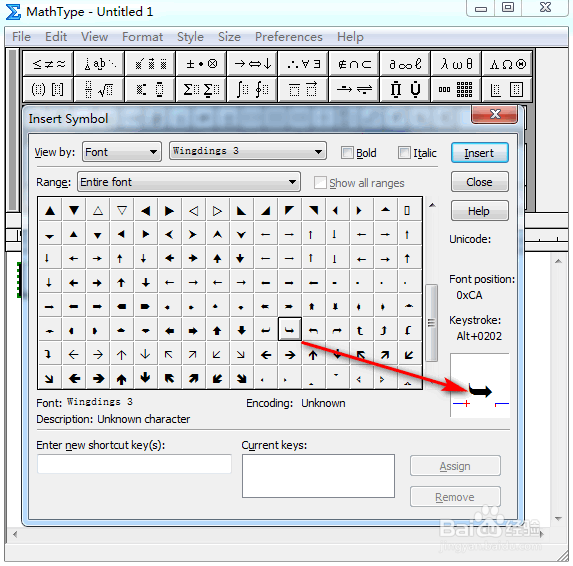
Task: Open the Wingdings 3 font dropdown
Action: pyautogui.click(x=248, y=151)
